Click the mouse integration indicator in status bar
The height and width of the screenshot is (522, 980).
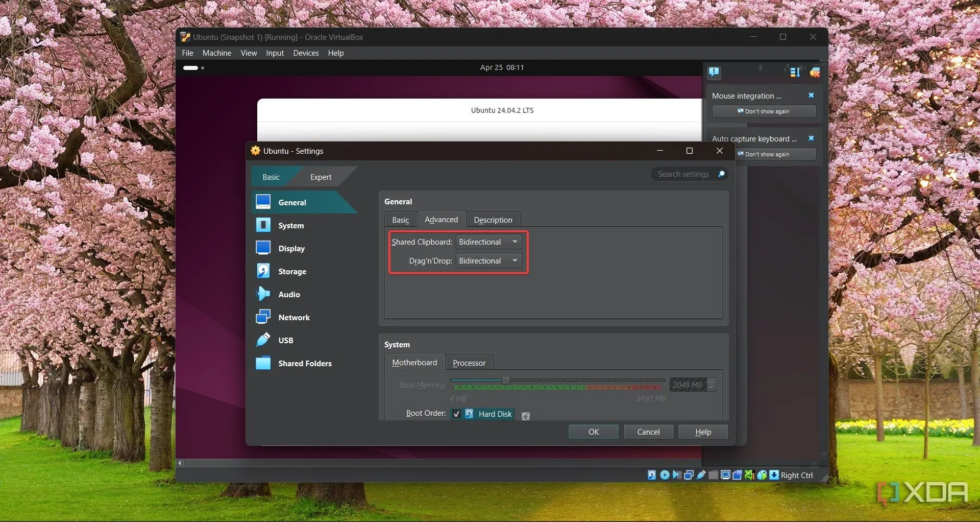click(x=762, y=475)
